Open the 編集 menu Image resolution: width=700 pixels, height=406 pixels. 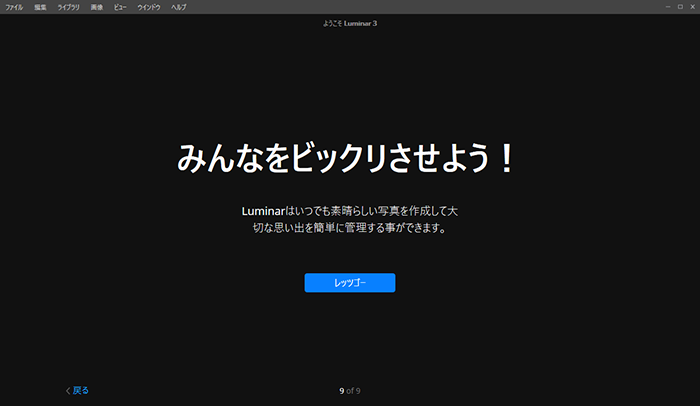40,7
